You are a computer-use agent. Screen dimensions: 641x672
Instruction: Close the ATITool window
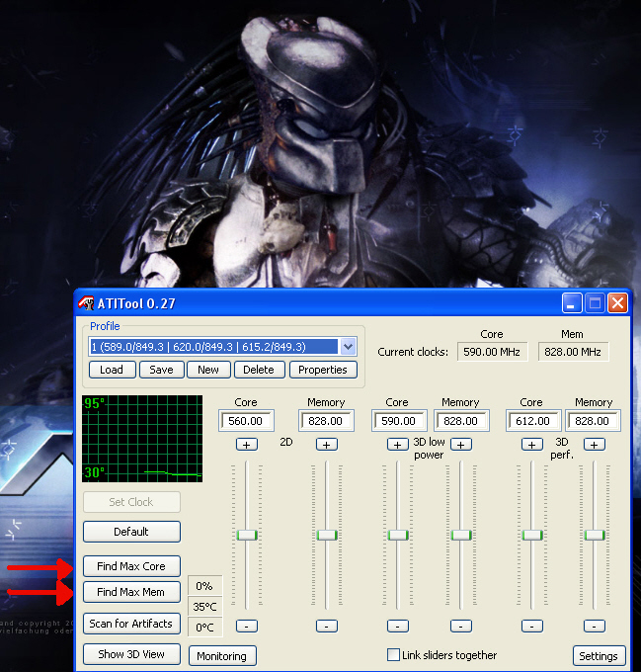point(618,303)
